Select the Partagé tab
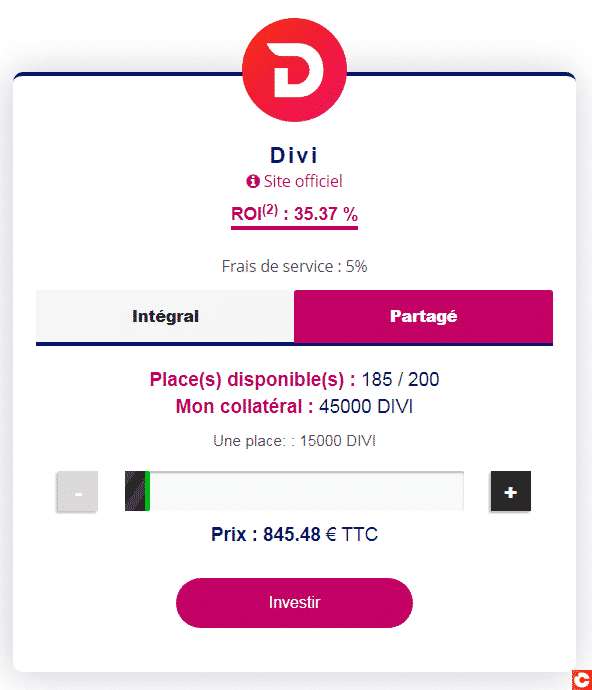Viewport: 592px width, 690px height. pos(423,316)
